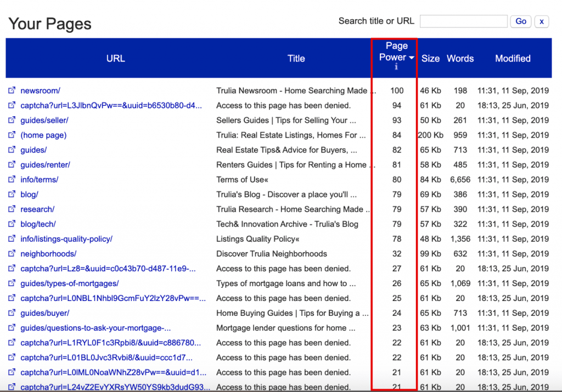
Task: Open the info/listings-quality-policy/ link
Action: pos(66,239)
